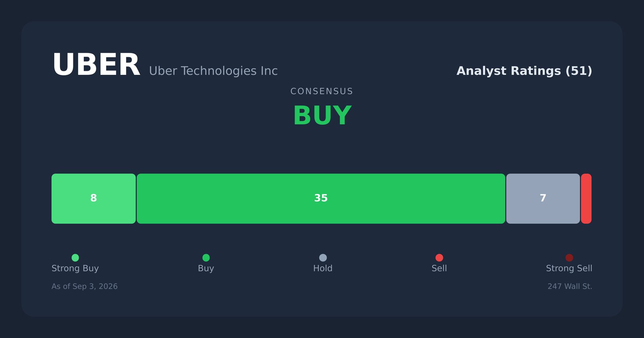Click the green BUY consensus rating
This screenshot has width=644, height=338.
[322, 116]
